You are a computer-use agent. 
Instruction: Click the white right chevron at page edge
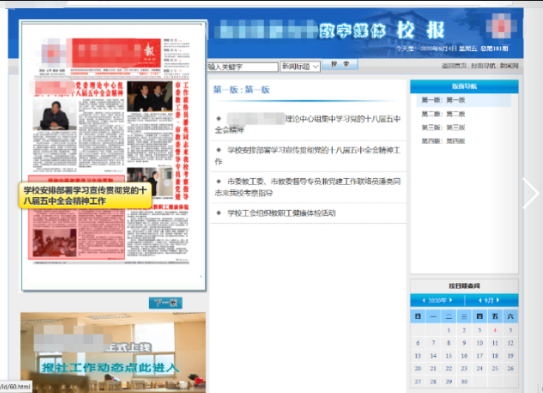pyautogui.click(x=531, y=193)
